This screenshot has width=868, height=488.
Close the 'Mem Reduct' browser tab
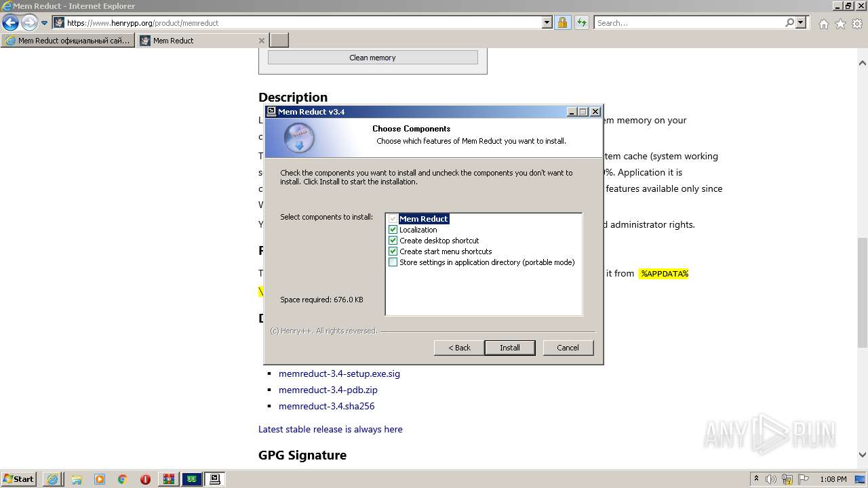pos(262,41)
